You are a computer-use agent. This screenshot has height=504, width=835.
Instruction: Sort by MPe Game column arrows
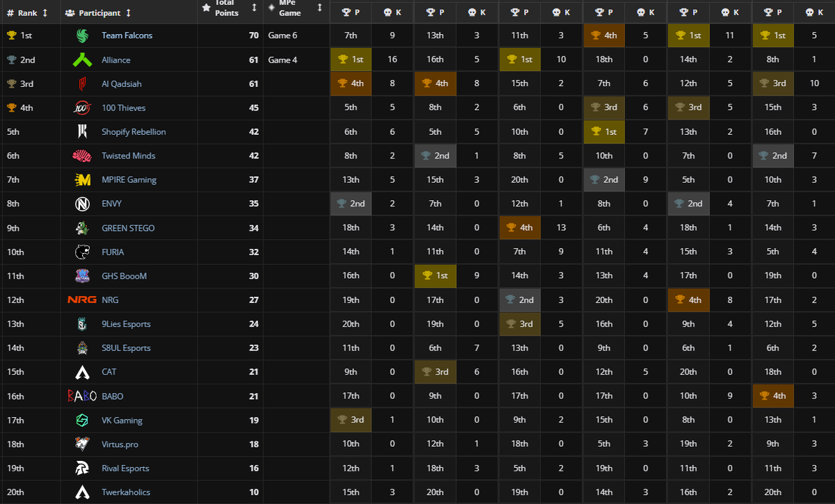click(319, 8)
